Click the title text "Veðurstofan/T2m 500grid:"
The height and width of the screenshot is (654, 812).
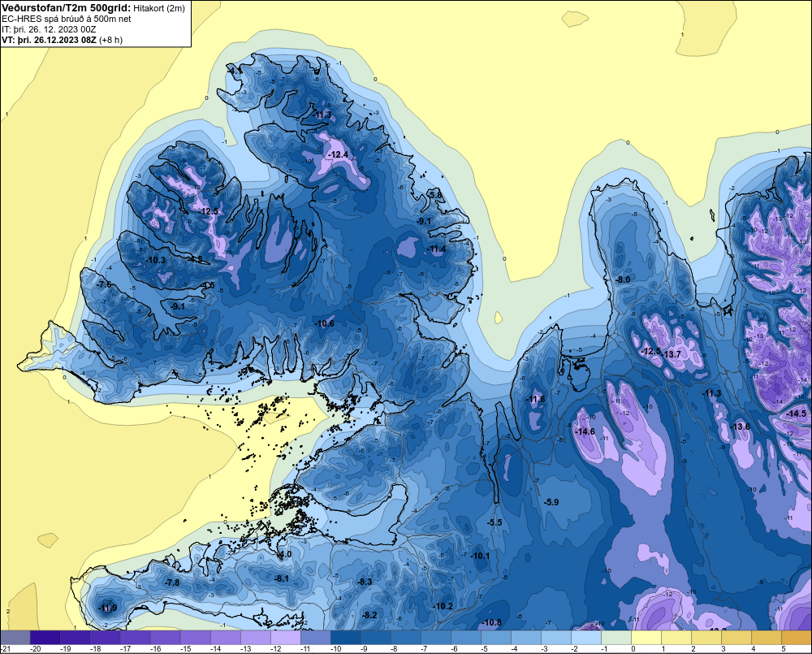click(66, 8)
